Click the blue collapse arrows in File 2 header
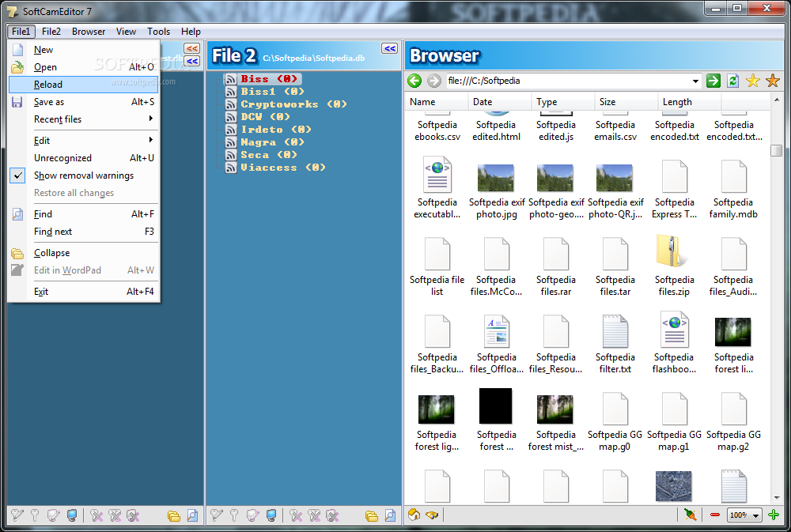Viewport: 791px width, 532px height. 389,48
